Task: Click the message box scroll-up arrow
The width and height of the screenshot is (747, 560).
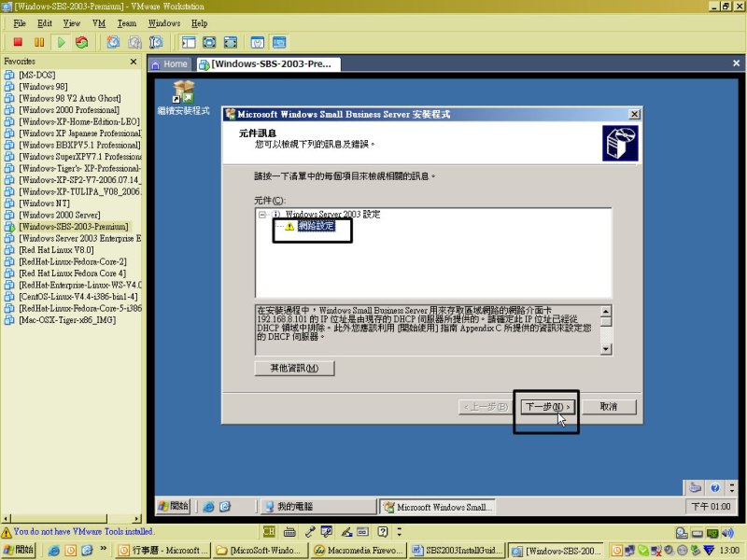Action: 605,312
